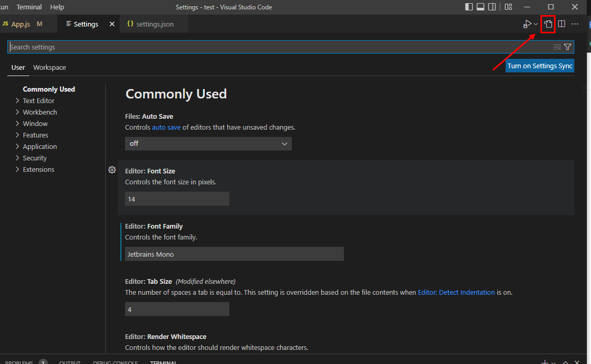Split the editor to the right

[562, 24]
